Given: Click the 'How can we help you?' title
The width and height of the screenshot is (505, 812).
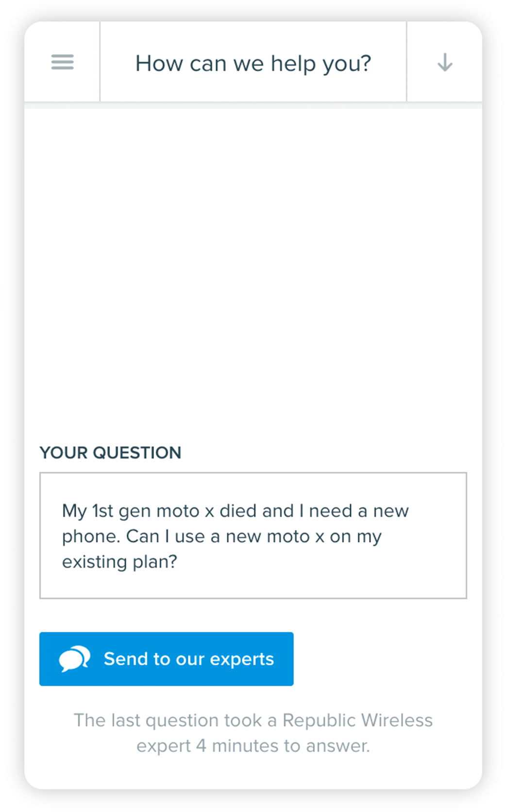Looking at the screenshot, I should 253,64.
